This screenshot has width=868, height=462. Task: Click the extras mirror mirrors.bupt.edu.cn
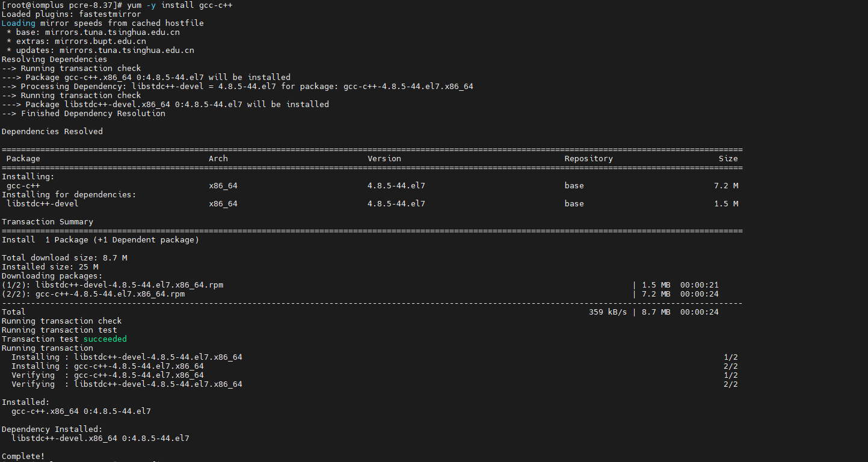tap(100, 42)
